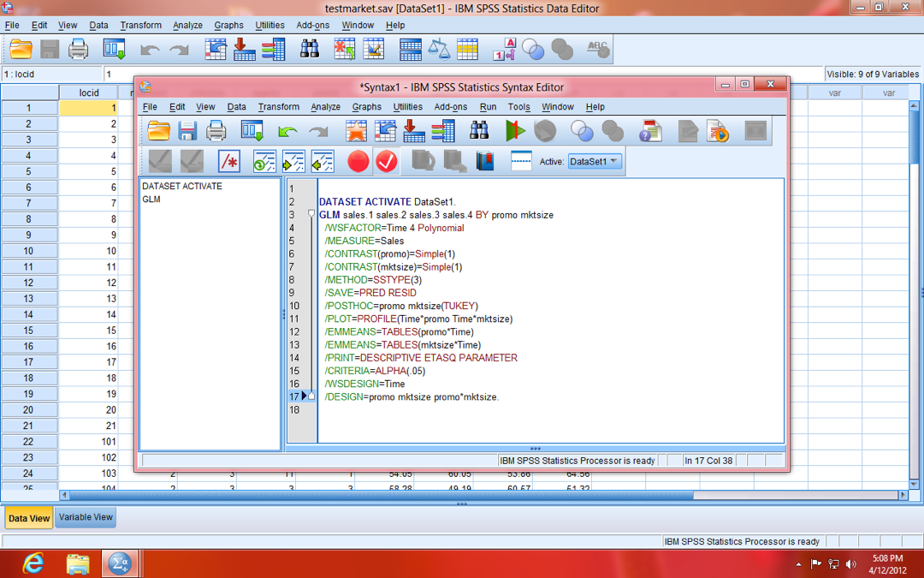Click Go to Variable icon in Syntax Editor toolbar

click(x=414, y=130)
